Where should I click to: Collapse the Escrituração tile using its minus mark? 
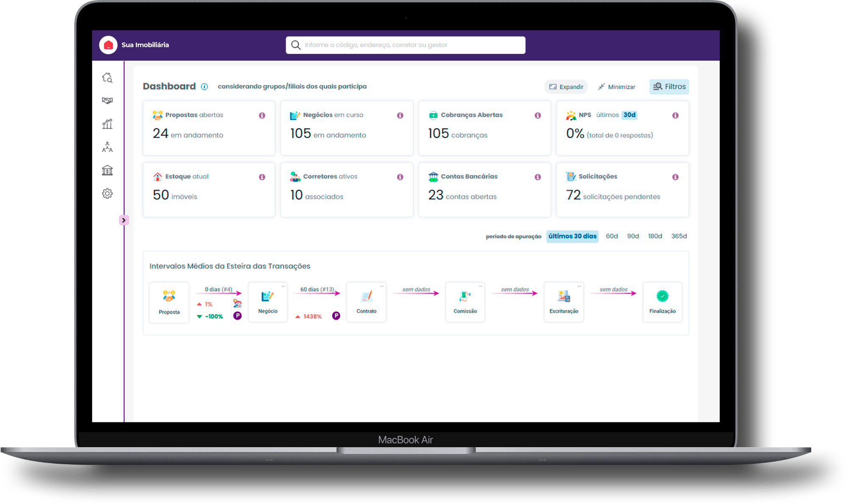[579, 286]
